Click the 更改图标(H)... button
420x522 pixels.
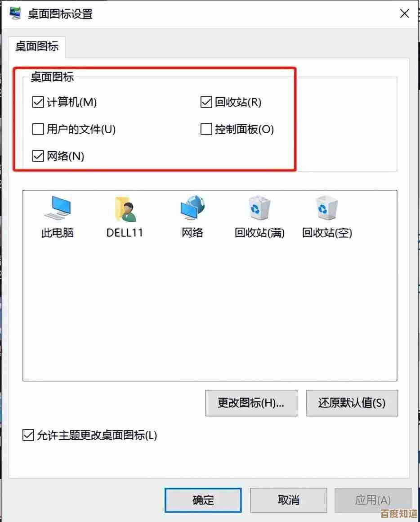(x=251, y=403)
